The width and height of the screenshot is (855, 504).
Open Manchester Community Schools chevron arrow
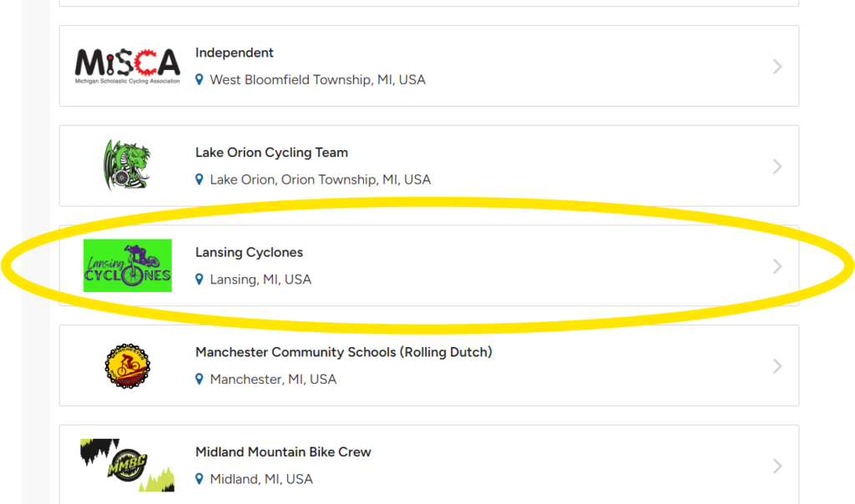pos(777,365)
